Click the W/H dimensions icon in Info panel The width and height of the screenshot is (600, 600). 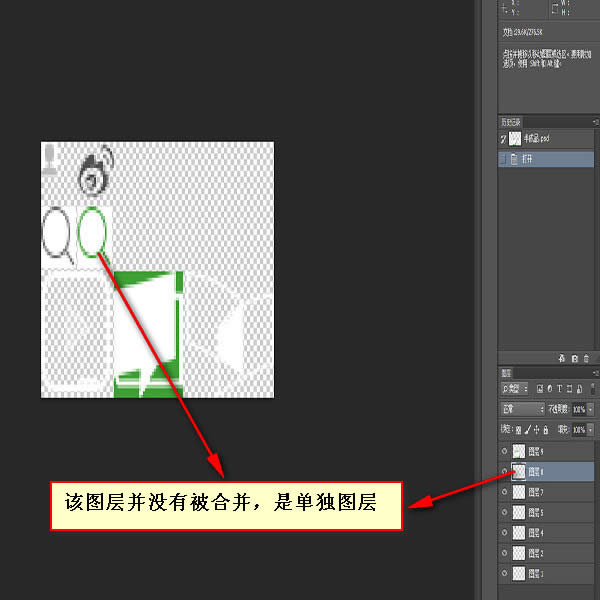point(555,9)
